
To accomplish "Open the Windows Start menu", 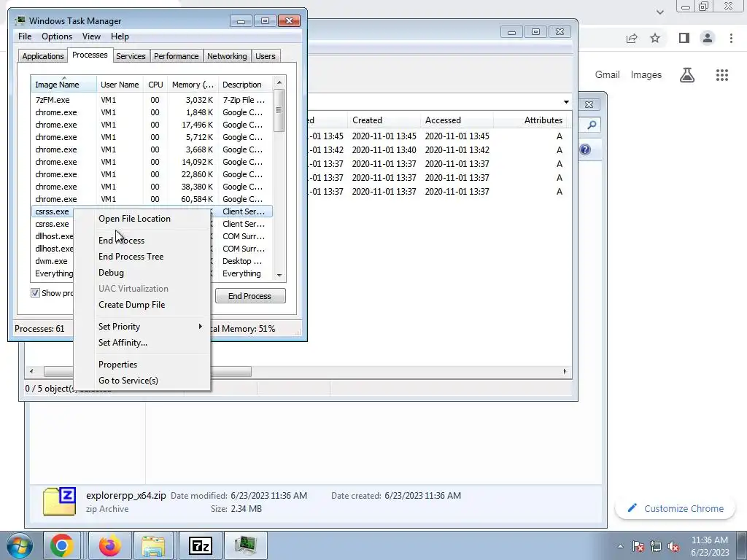I will tap(19, 545).
